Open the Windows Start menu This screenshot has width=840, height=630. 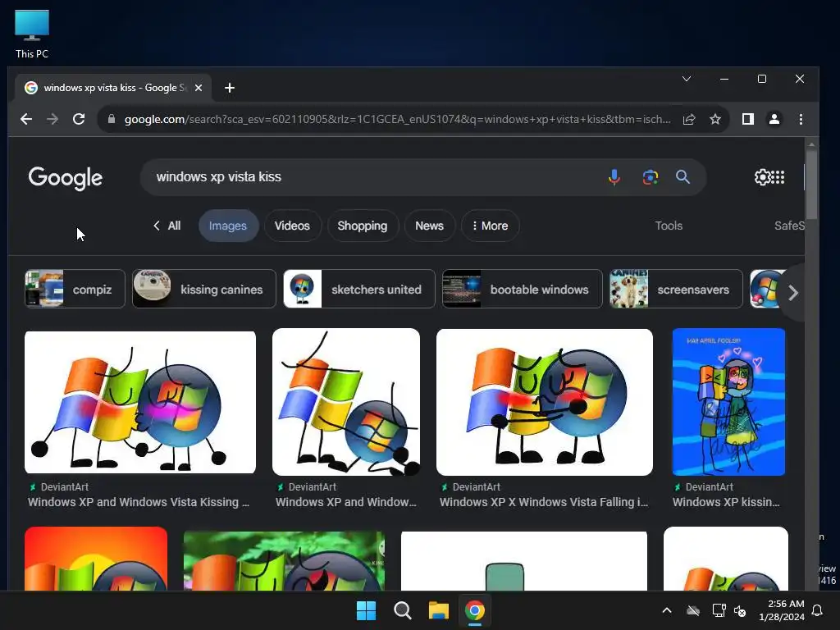pyautogui.click(x=367, y=610)
